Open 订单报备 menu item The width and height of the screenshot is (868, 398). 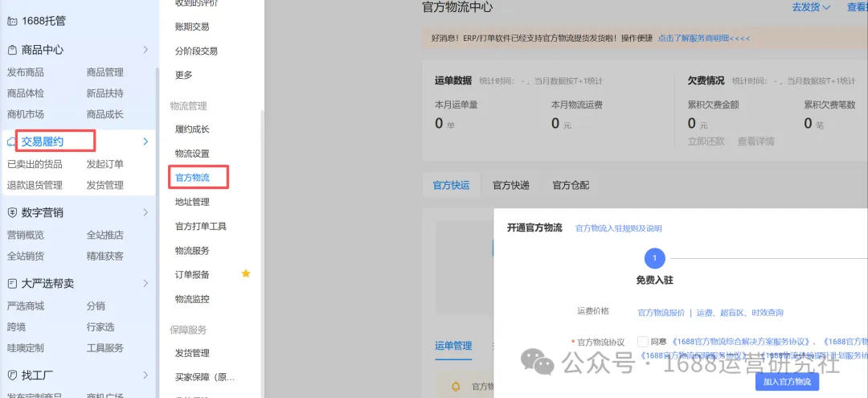pyautogui.click(x=193, y=274)
